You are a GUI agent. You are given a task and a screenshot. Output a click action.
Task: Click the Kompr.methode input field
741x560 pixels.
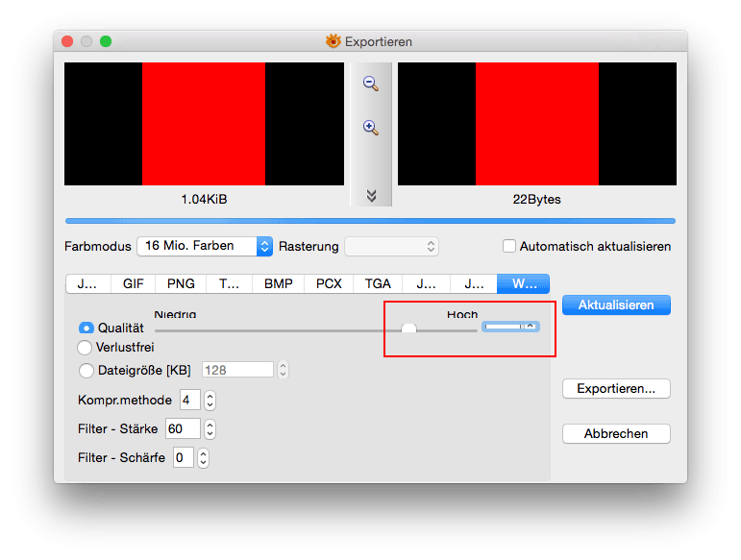click(x=190, y=401)
